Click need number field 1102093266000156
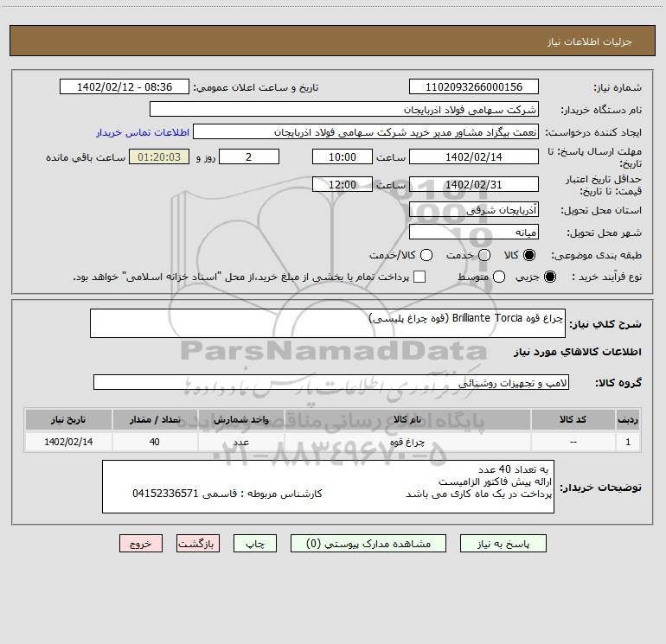666x644 pixels. tap(474, 86)
